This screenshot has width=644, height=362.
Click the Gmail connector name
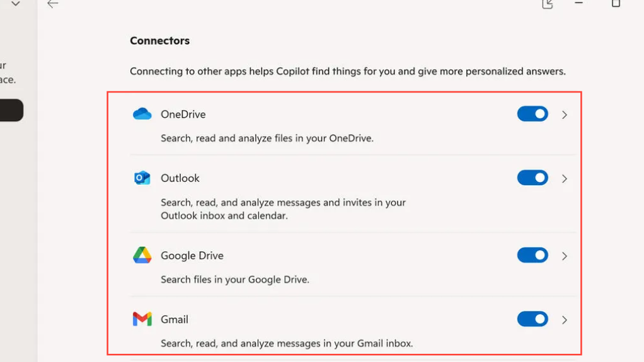tap(174, 319)
